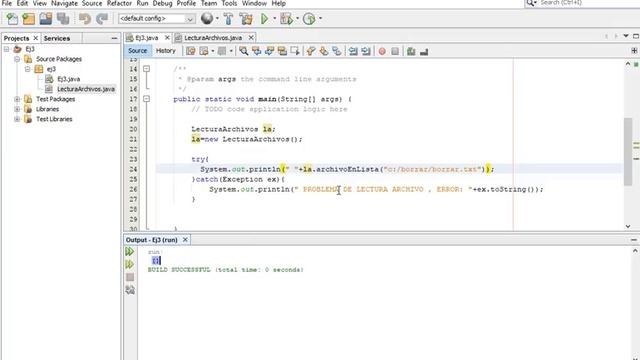640x360 pixels.
Task: Clean and Build project icon
Action: coord(246,18)
